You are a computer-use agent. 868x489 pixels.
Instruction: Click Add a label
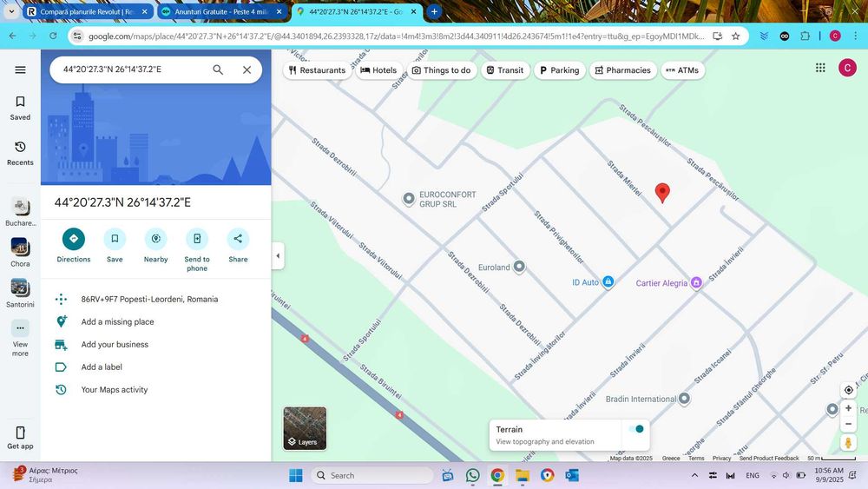[x=155, y=367]
